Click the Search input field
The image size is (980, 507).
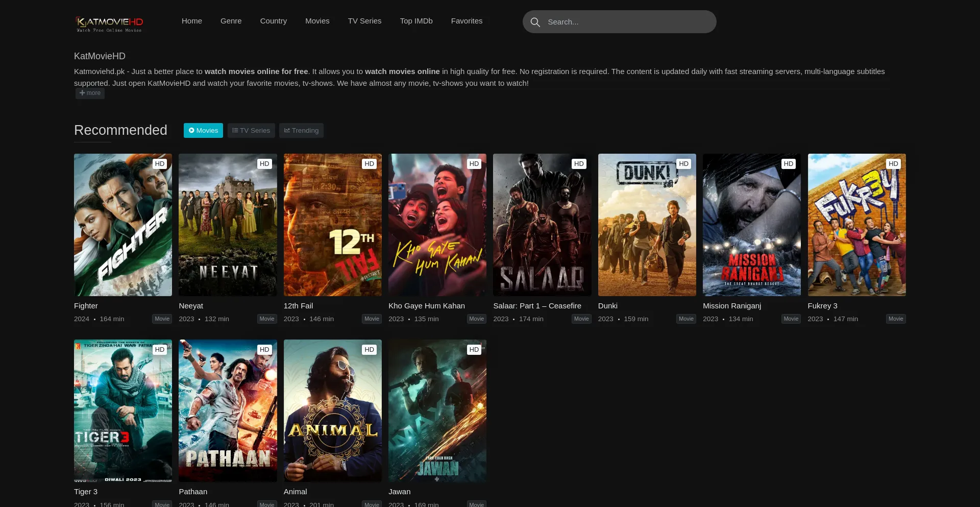628,22
